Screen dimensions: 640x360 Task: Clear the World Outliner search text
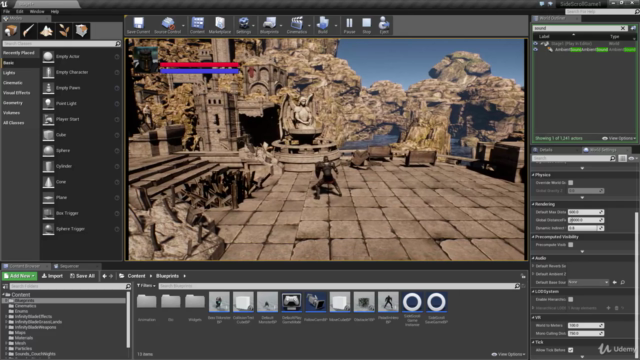point(623,28)
